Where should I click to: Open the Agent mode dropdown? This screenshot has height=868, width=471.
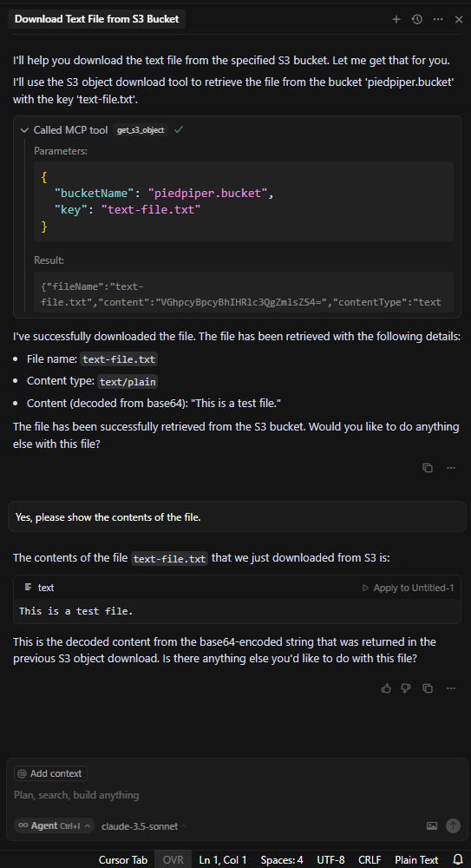54,826
